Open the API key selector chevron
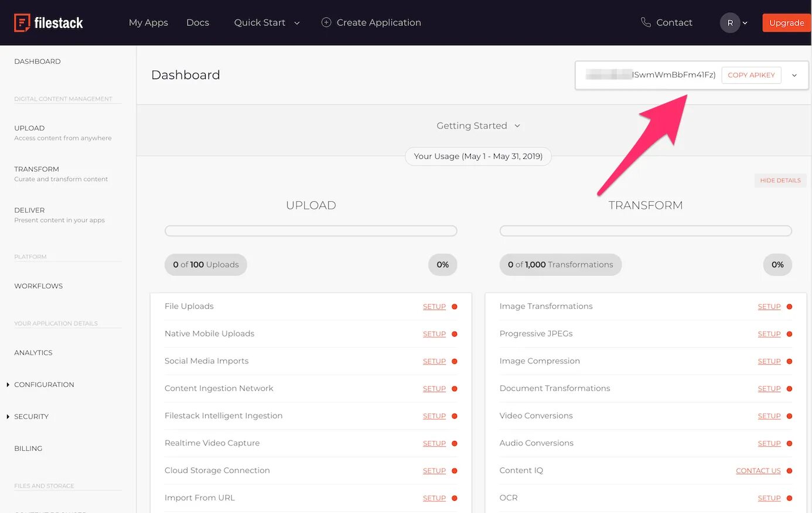The height and width of the screenshot is (513, 812). pyautogui.click(x=794, y=75)
